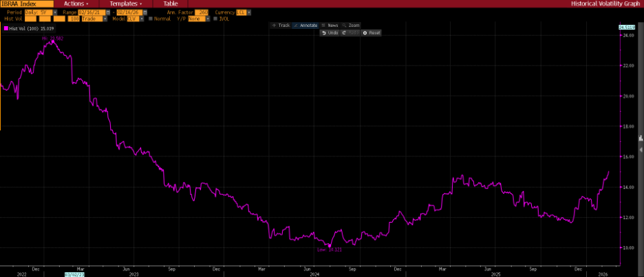Open the News overlay tool
The height and width of the screenshot is (277, 644).
[x=330, y=25]
